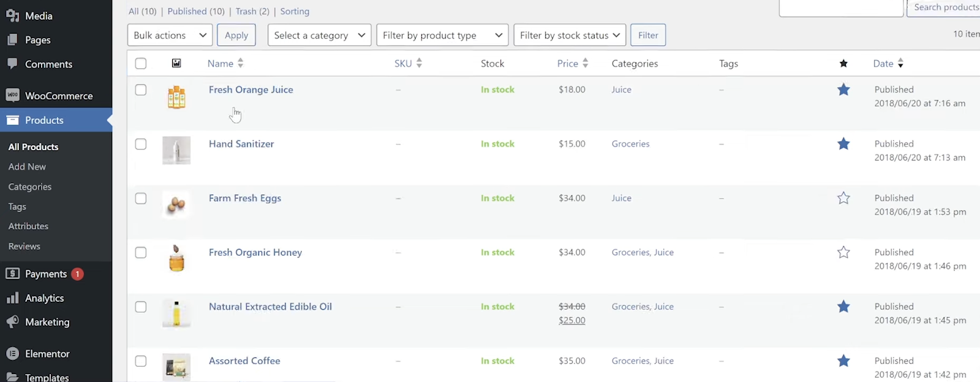Check the Fresh Organic Honey row checkbox
The height and width of the screenshot is (382, 980).
click(141, 252)
